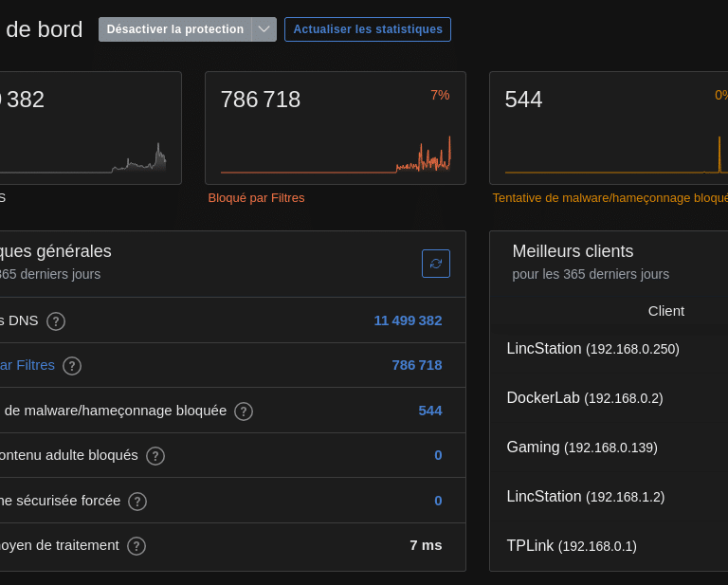
Task: Open the dropdown arrow beside Désactiver la protection
Action: (x=264, y=29)
